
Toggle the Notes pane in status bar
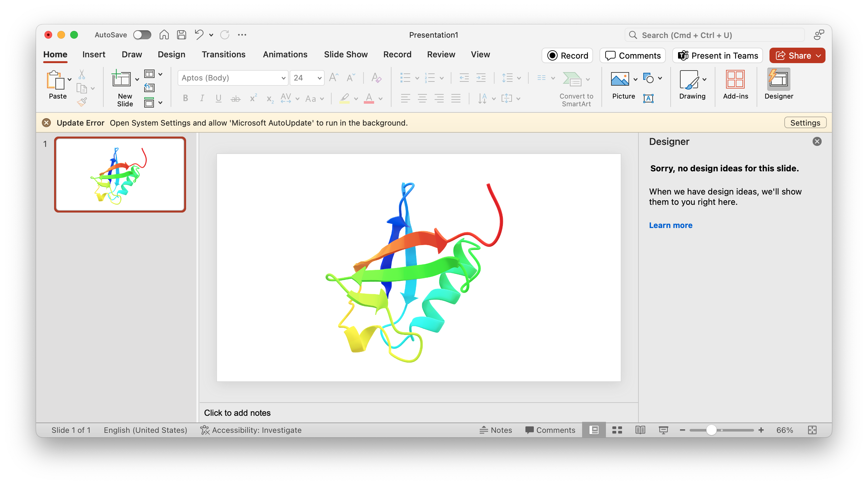tap(496, 430)
